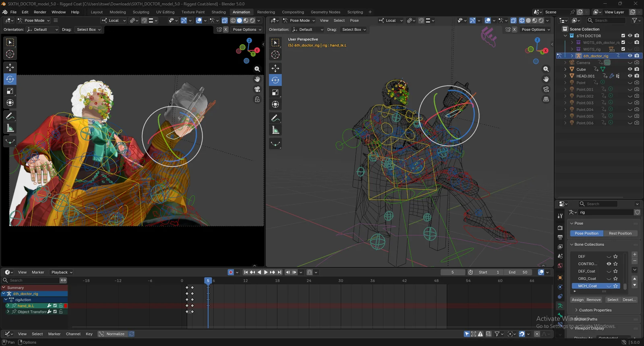The width and height of the screenshot is (644, 346).
Task: Toggle visibility of CONTRO... bone collection
Action: point(609,264)
